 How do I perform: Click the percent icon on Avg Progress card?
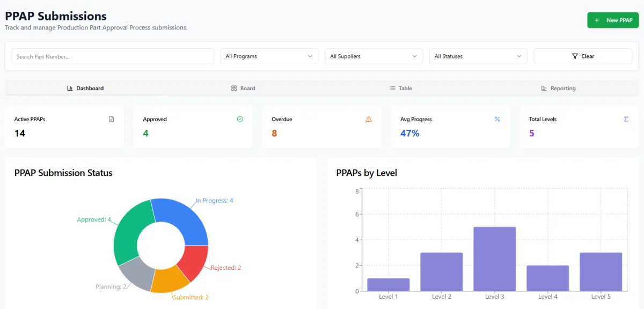click(497, 119)
